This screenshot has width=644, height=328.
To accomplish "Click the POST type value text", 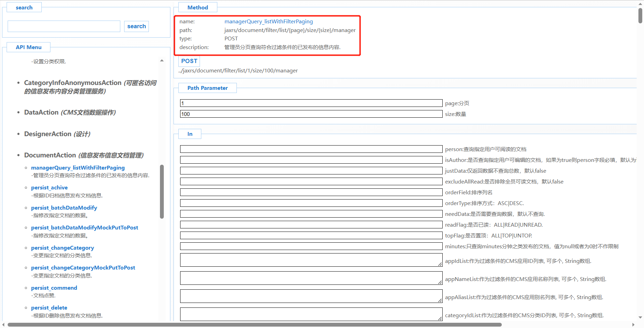I will tap(231, 39).
